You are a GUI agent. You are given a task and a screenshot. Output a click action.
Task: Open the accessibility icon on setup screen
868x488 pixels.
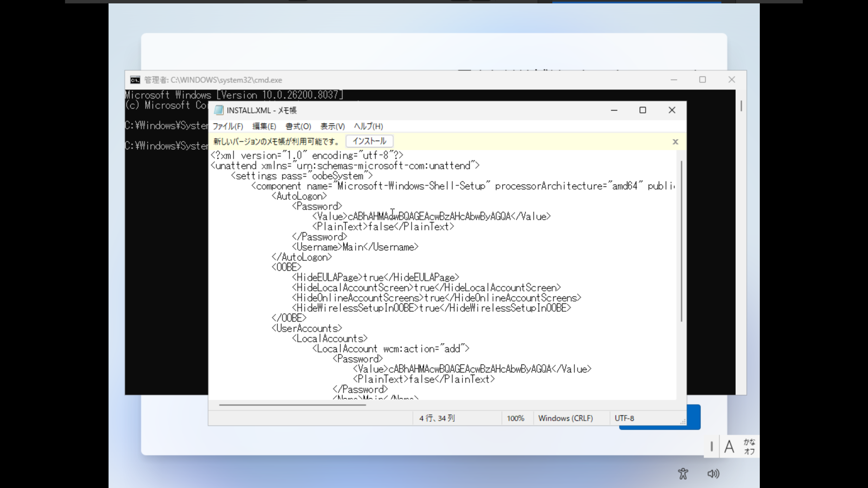click(683, 473)
